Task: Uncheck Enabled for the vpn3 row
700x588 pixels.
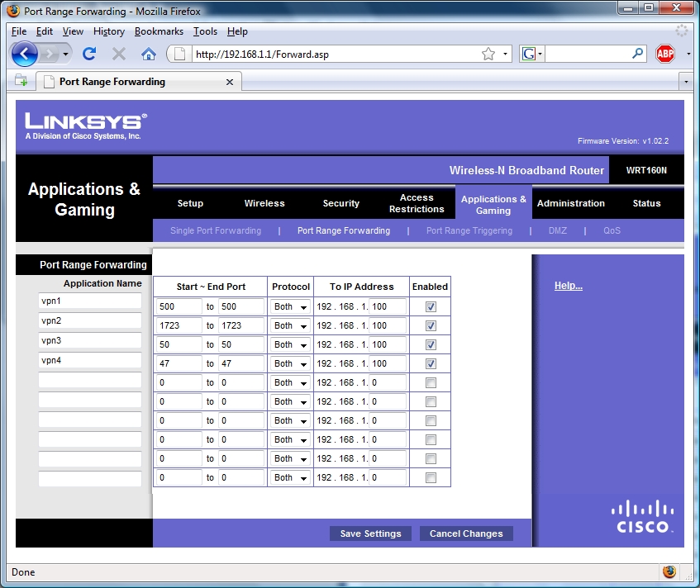Action: (431, 344)
